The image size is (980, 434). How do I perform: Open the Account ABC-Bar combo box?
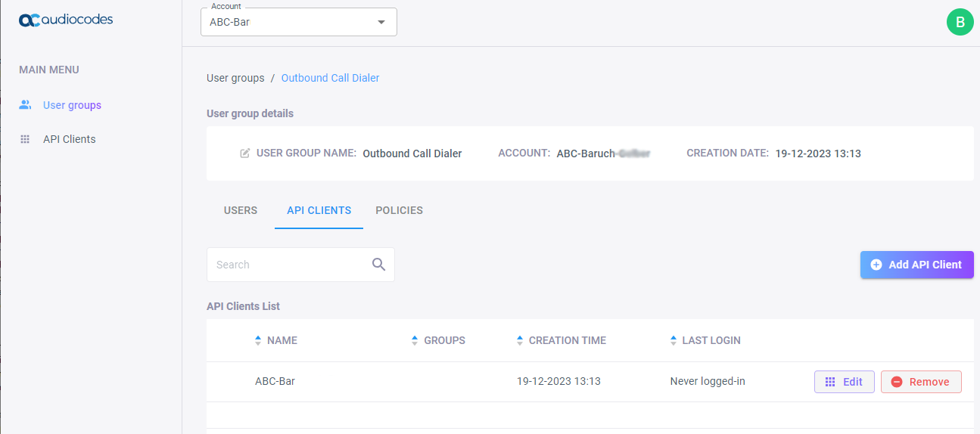(x=299, y=22)
